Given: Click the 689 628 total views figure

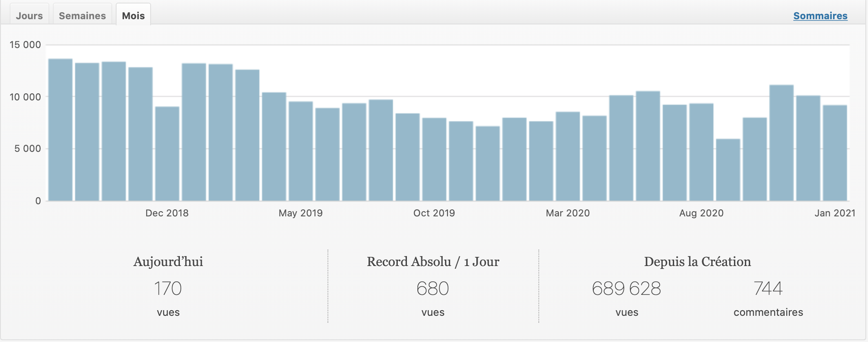Looking at the screenshot, I should click(627, 288).
